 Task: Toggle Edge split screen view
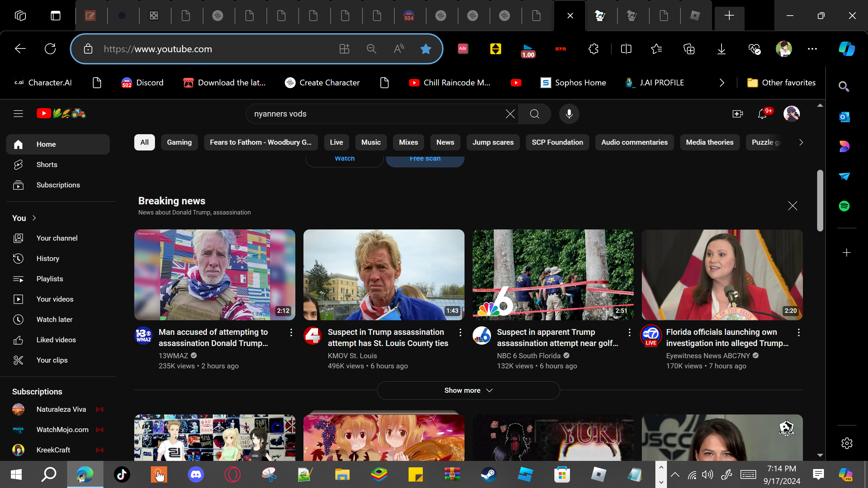(626, 49)
